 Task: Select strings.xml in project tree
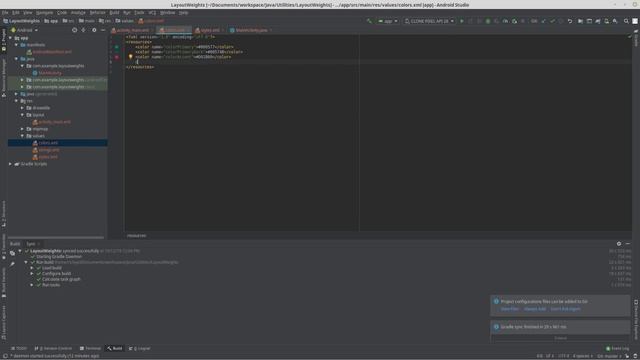tap(49, 150)
